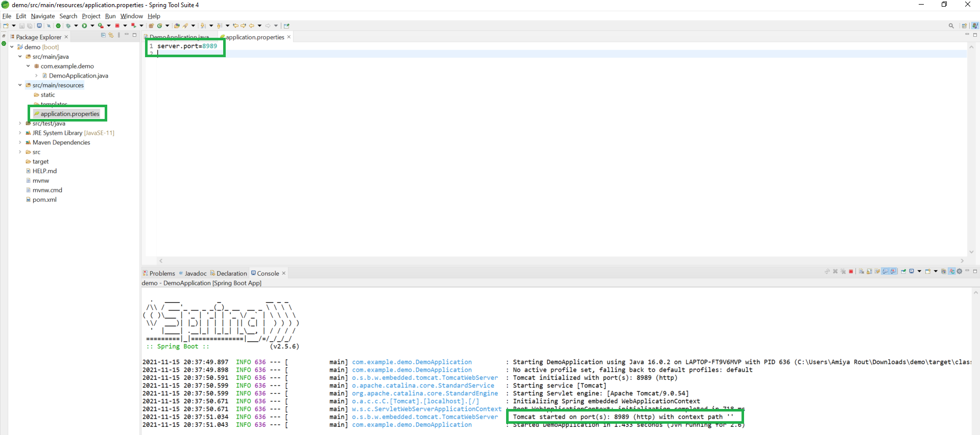Click the Previous Annotation toolbar icon
This screenshot has width=980, height=435.
click(x=219, y=26)
